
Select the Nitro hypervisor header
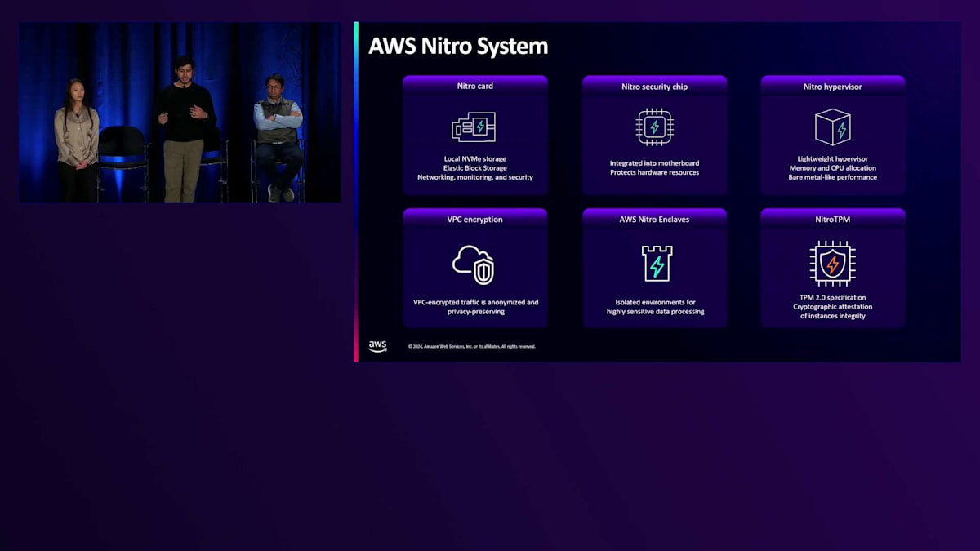(833, 86)
